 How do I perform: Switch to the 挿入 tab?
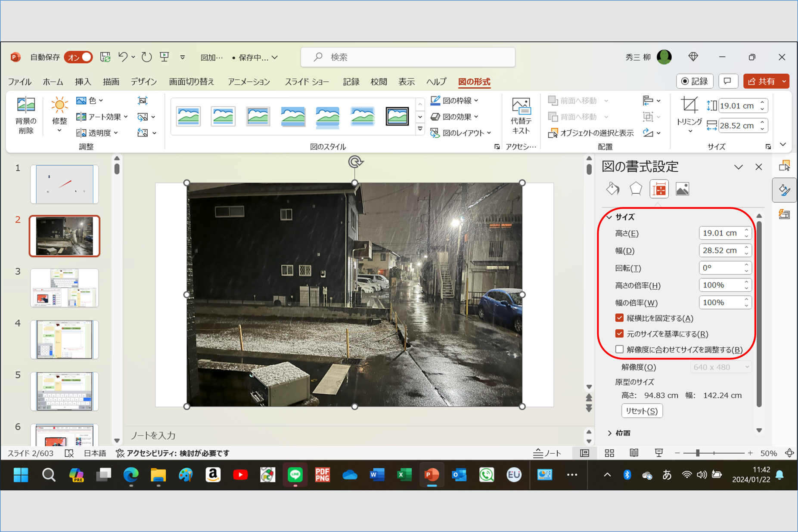pos(83,82)
